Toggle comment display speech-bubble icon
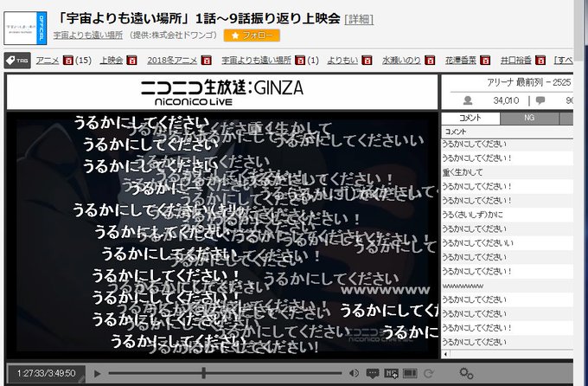588x386 pixels. pos(373,373)
